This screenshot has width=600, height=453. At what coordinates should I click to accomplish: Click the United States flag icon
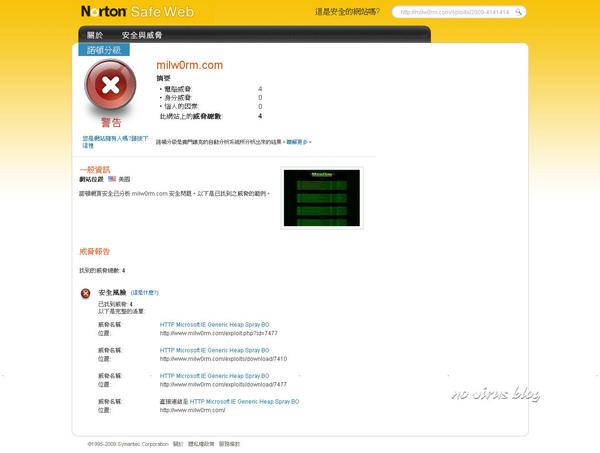click(x=112, y=179)
